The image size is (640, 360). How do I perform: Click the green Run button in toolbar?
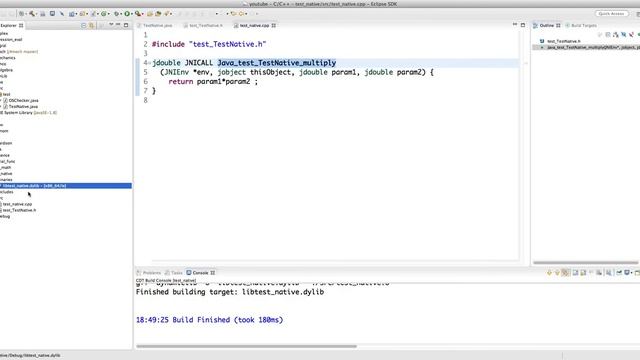point(127,13)
